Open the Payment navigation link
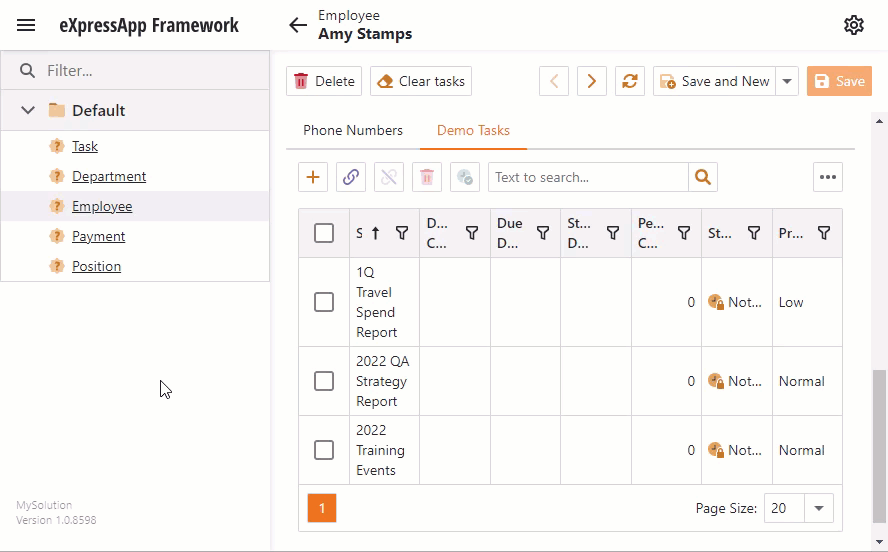The image size is (888, 552). 99,236
